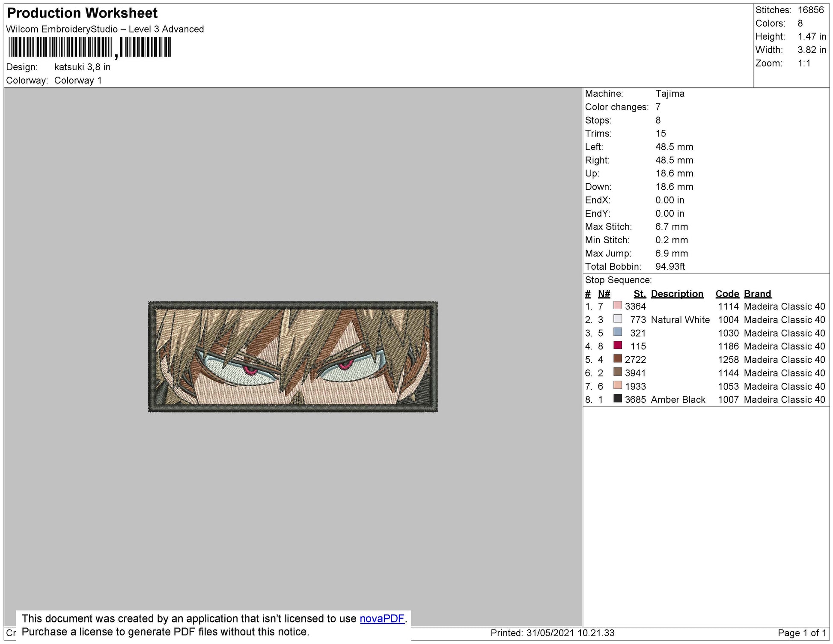Click the blue-gray swatch for code 1030
Image resolution: width=833 pixels, height=644 pixels.
click(x=618, y=332)
